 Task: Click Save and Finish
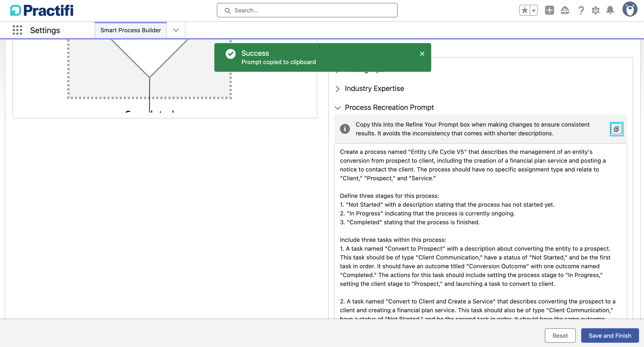[x=610, y=335]
